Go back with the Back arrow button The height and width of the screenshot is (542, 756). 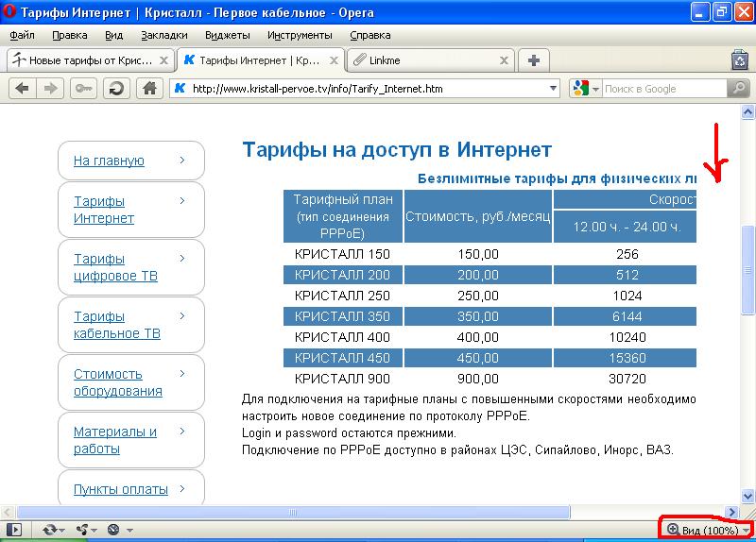tap(22, 89)
